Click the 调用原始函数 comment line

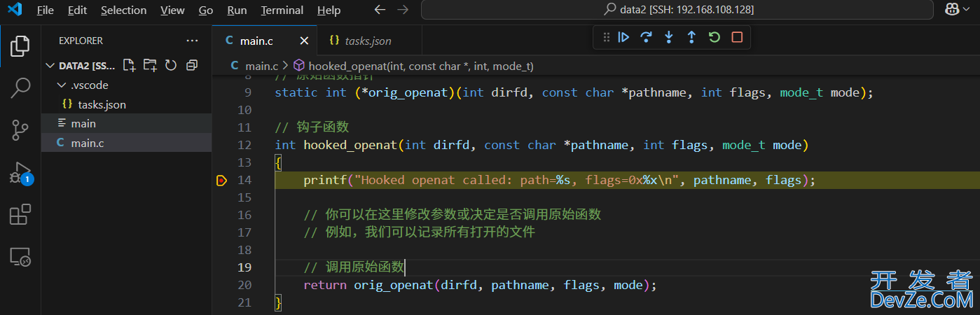[354, 267]
